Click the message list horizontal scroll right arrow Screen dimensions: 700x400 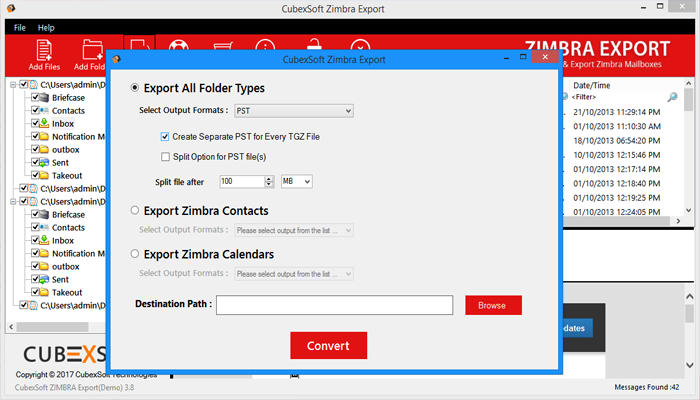coord(678,221)
